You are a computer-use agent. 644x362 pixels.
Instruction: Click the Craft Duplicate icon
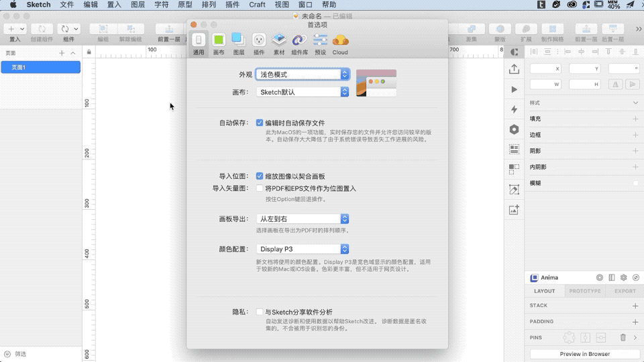point(515,169)
